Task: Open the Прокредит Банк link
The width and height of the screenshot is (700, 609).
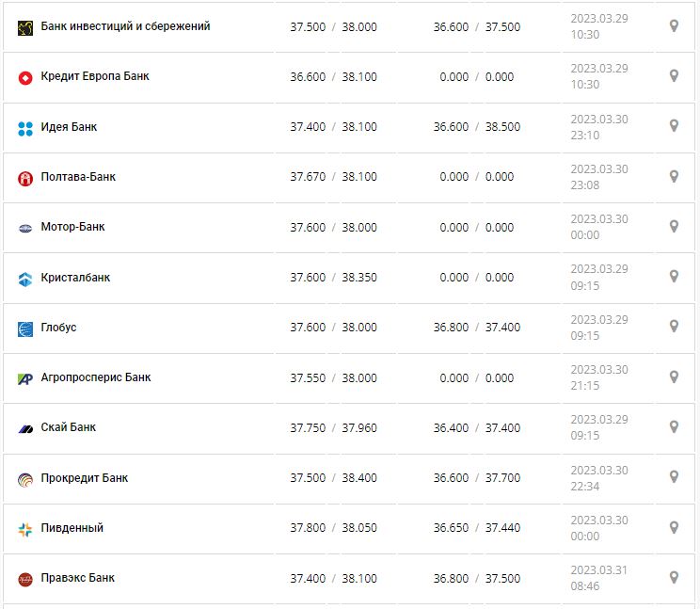Action: 85,478
